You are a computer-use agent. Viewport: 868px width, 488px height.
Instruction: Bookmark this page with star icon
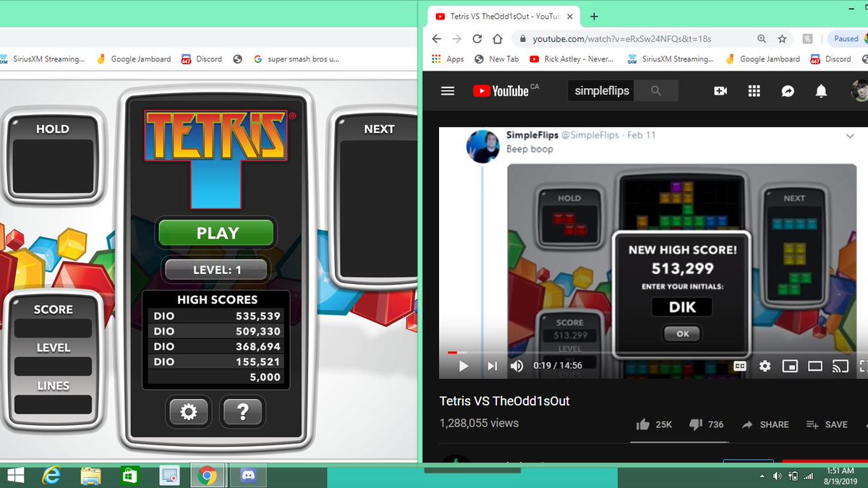point(782,39)
